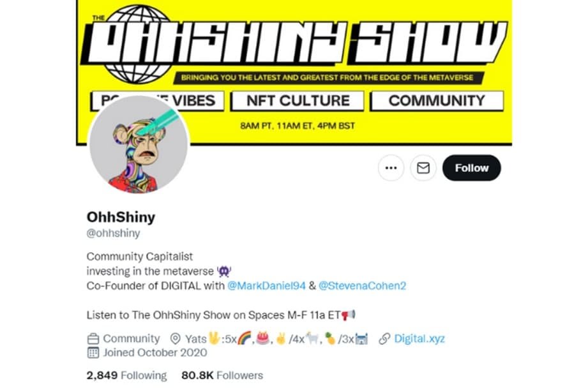Click the briefcase Community icon
This screenshot has height=392, width=588.
point(93,339)
